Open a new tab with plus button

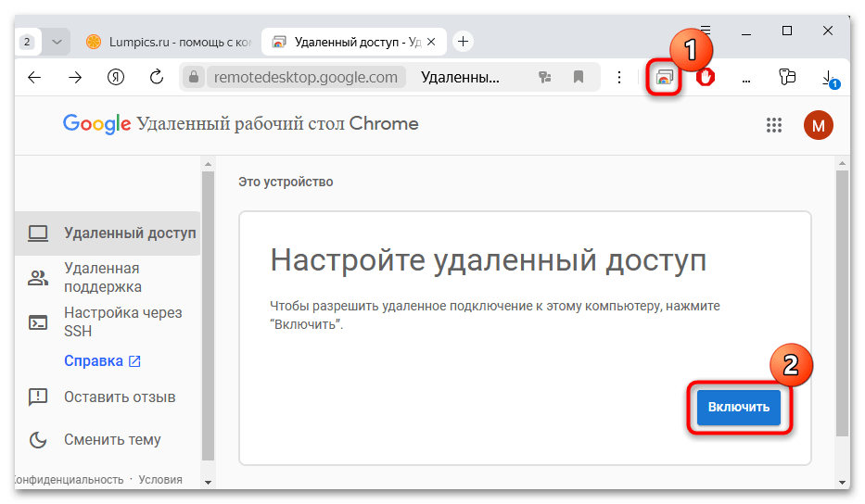pos(463,42)
